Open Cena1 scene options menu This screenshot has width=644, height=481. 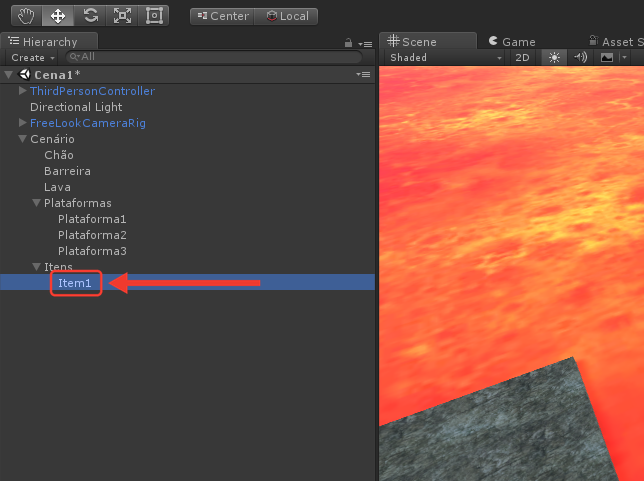tap(363, 74)
